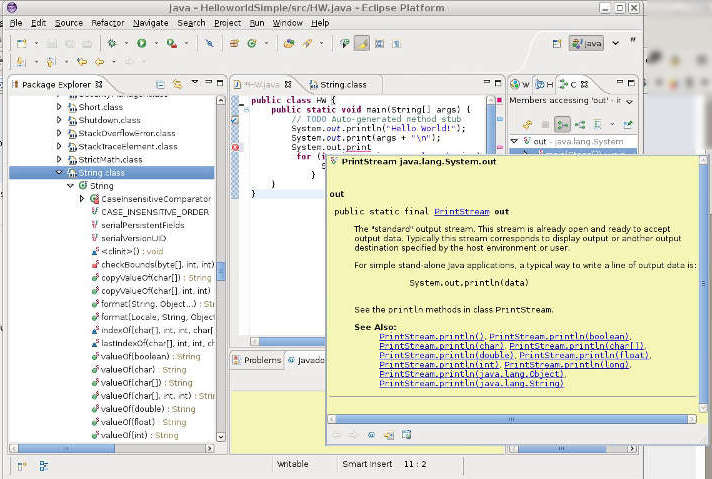The image size is (712, 479).
Task: Click the Smart Insert status entry
Action: tap(367, 464)
